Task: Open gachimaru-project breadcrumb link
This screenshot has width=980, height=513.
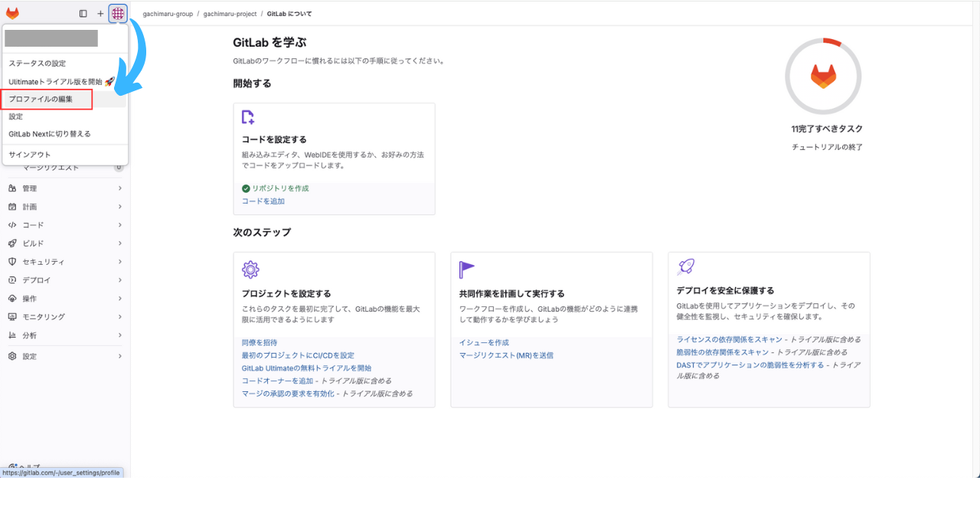Action: click(x=230, y=14)
